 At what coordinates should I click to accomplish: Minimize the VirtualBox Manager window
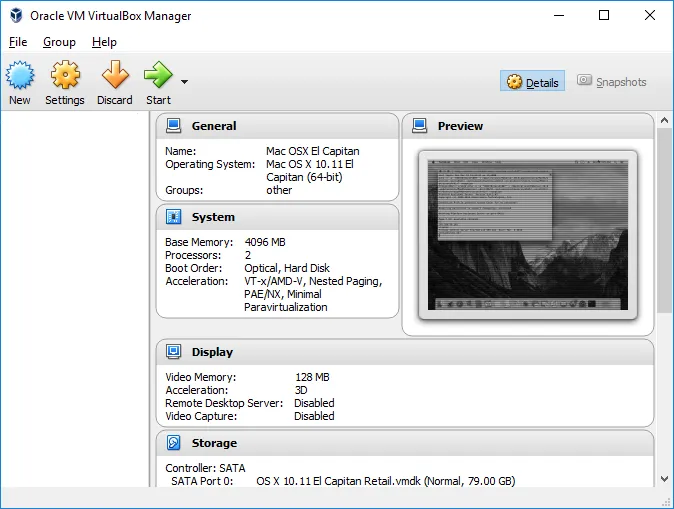point(559,15)
